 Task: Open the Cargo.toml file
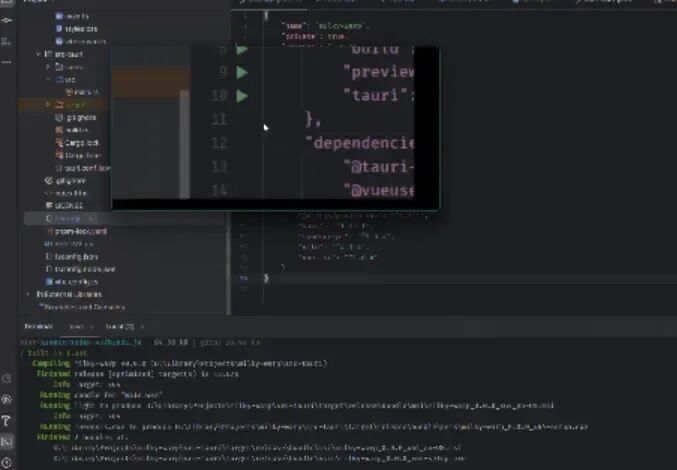[78, 155]
